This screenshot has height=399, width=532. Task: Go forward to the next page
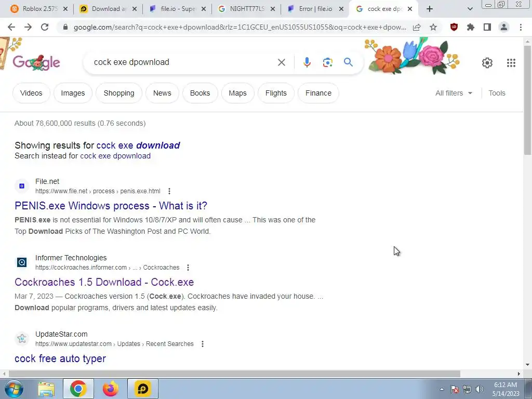pos(28,27)
